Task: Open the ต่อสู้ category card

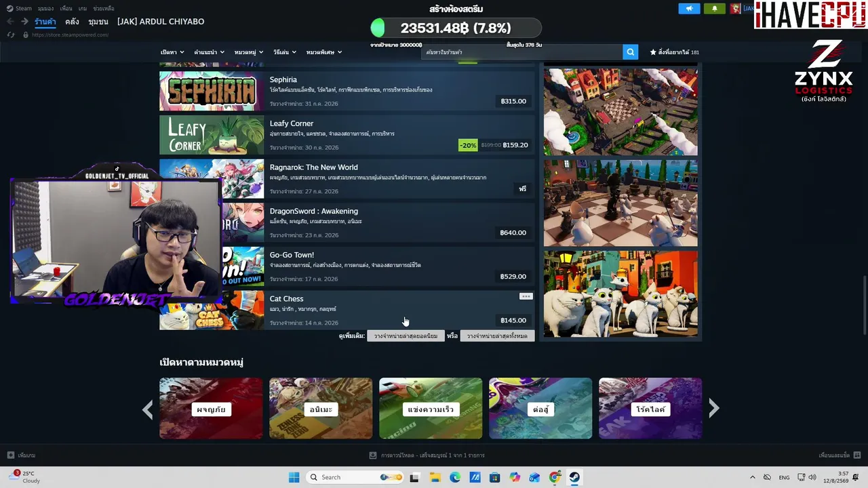Action: click(x=540, y=408)
